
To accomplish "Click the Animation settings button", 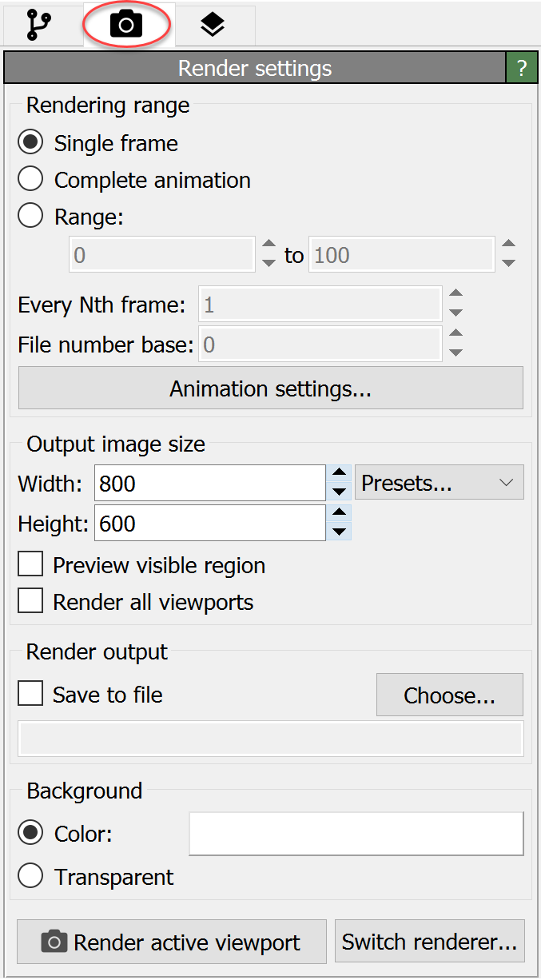I will [270, 388].
